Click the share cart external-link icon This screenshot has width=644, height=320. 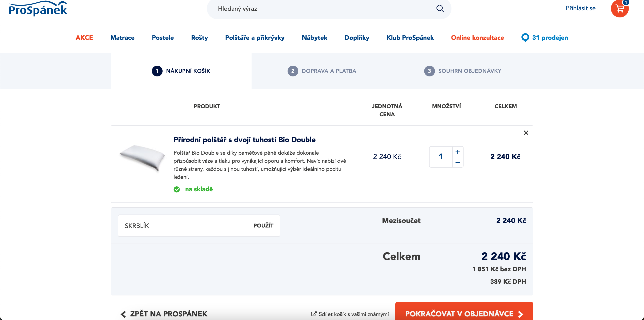coord(314,314)
